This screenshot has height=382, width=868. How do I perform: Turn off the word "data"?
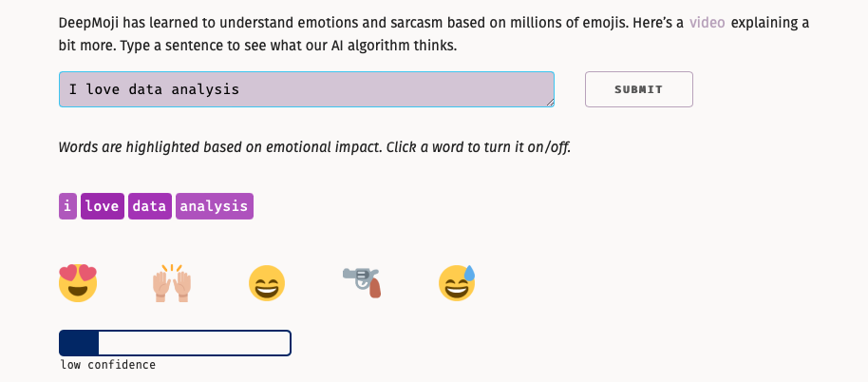[150, 206]
